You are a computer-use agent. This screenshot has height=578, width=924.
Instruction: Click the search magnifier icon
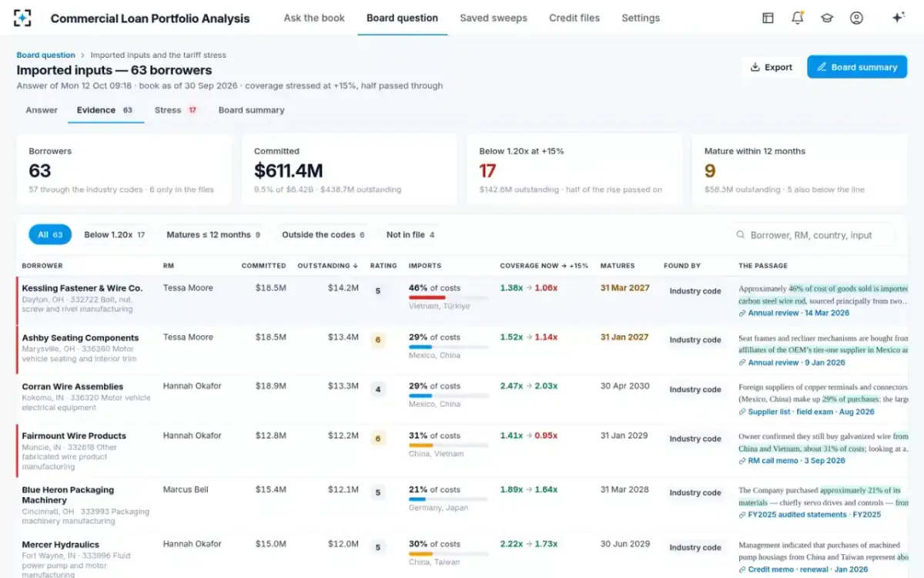click(741, 235)
